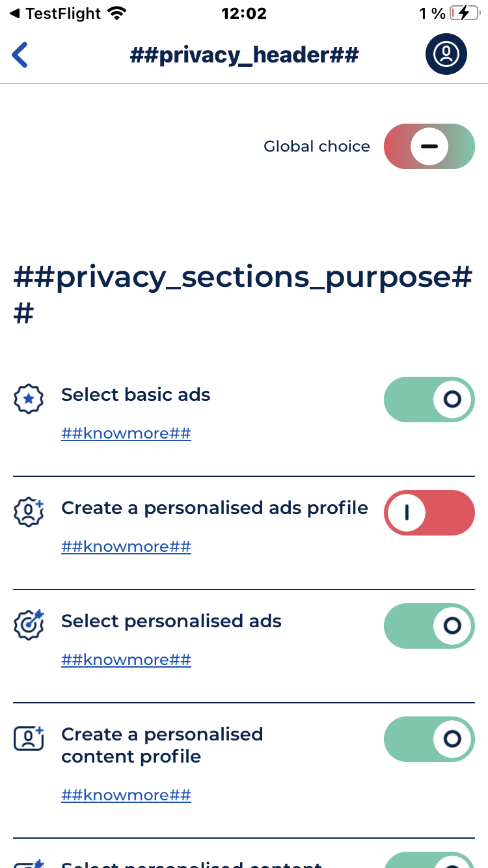This screenshot has height=868, width=488.
Task: Open knowmore link under personalised ads profile
Action: coord(126,547)
